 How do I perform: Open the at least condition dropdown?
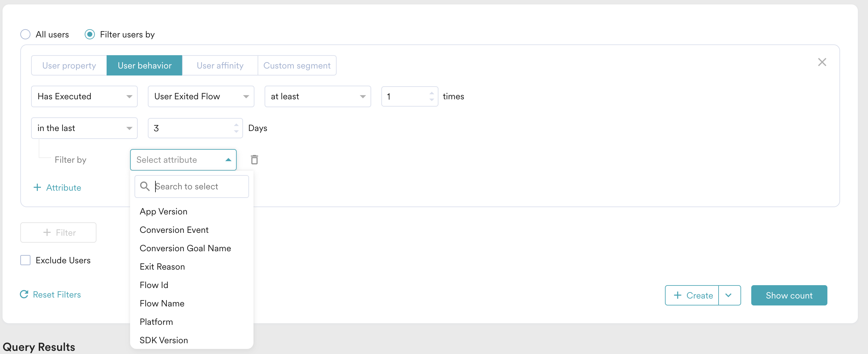318,96
